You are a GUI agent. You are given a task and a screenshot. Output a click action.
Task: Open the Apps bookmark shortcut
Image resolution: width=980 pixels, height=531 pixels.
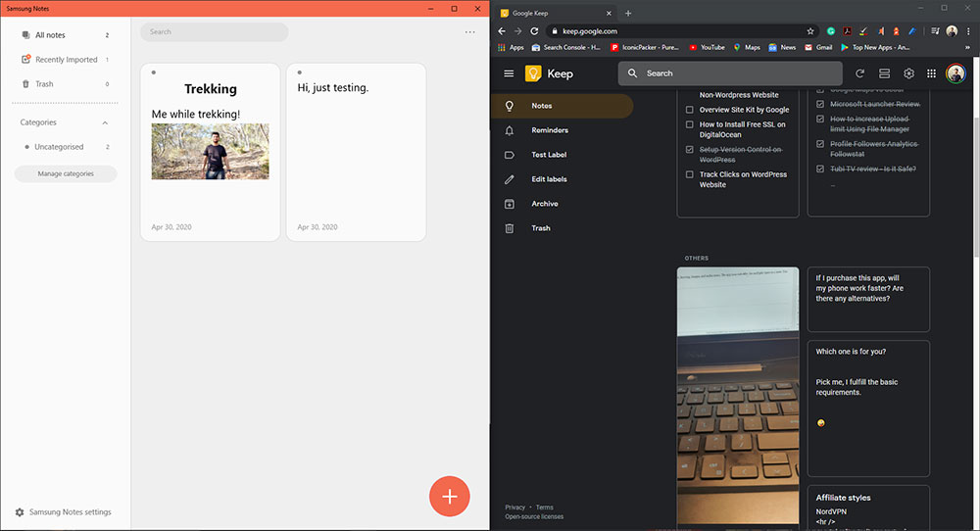click(x=511, y=47)
